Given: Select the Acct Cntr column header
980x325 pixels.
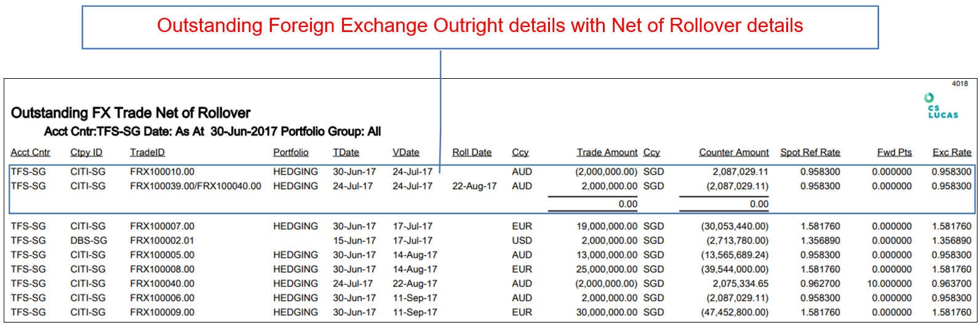Looking at the screenshot, I should 31,153.
